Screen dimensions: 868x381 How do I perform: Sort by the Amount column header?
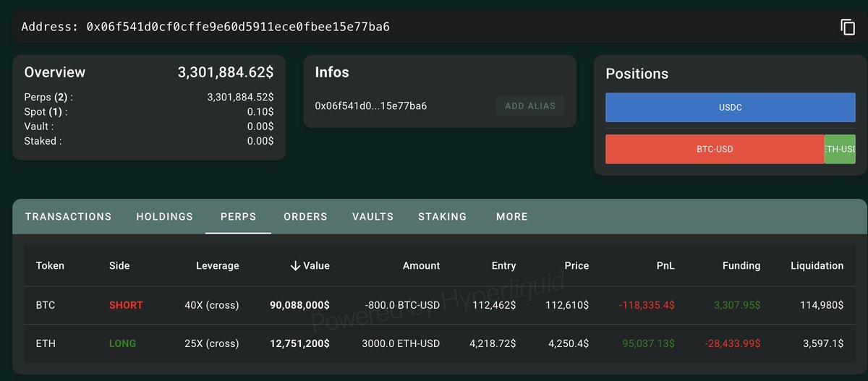coord(421,266)
